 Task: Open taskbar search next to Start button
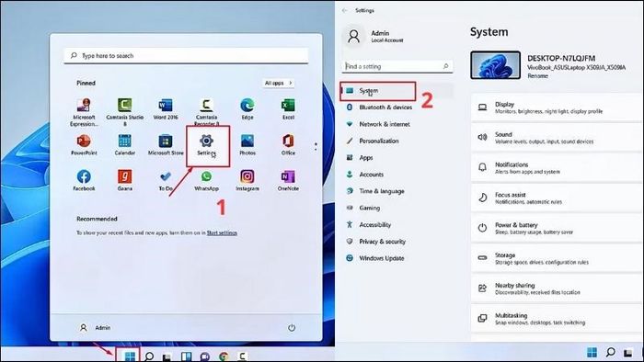click(x=149, y=356)
